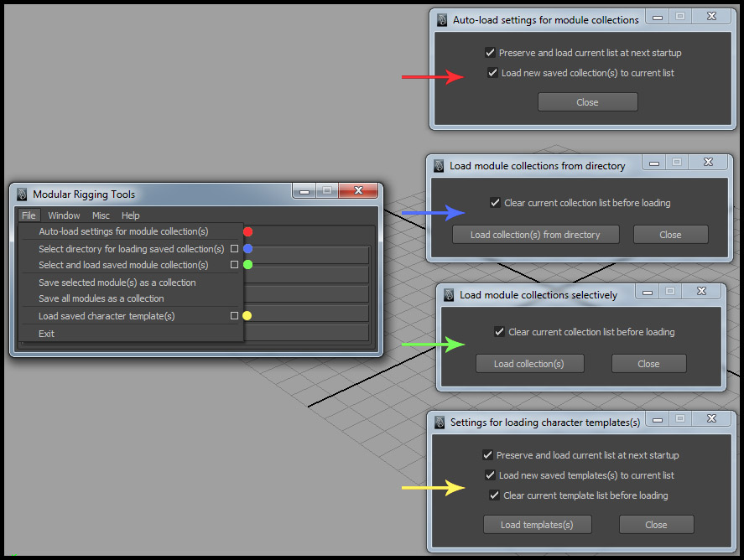Close Settings for loading character templates window with X
This screenshot has height=560, width=744.
click(712, 418)
